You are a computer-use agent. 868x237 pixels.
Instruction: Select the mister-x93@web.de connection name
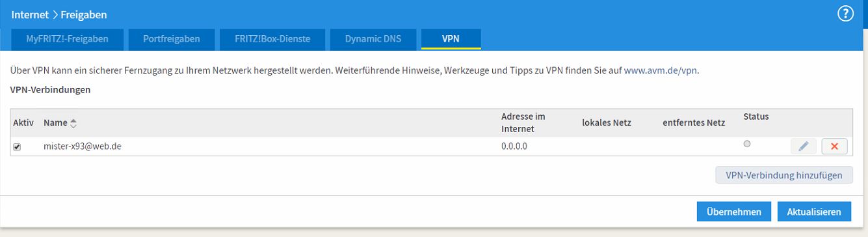[83, 146]
